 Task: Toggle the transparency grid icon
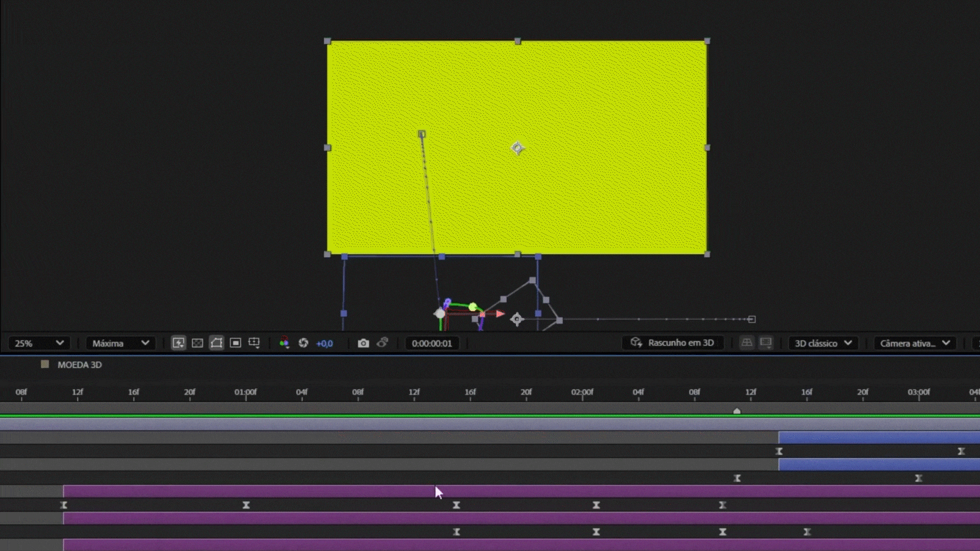[198, 343]
